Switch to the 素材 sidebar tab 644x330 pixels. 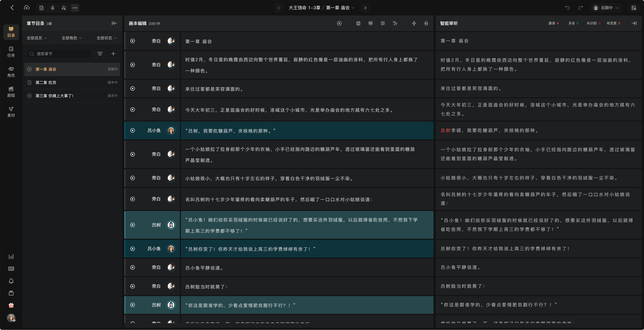point(11,112)
